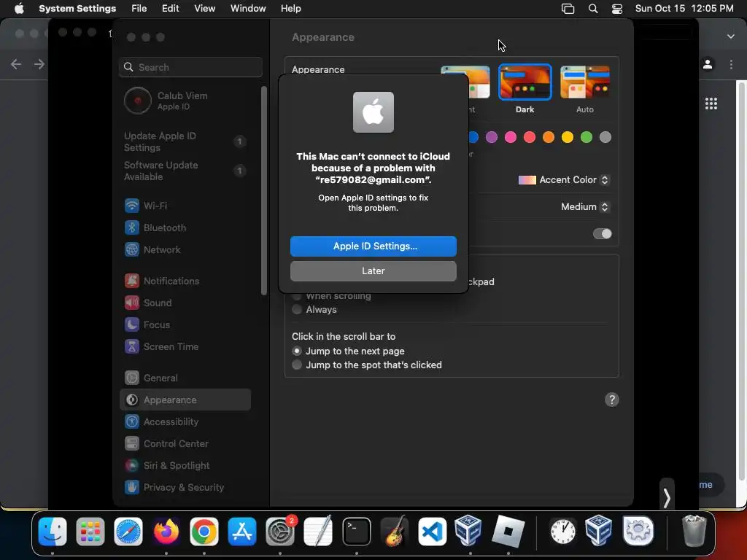This screenshot has width=747, height=560.
Task: Open Control Center in menu bar
Action: (617, 9)
